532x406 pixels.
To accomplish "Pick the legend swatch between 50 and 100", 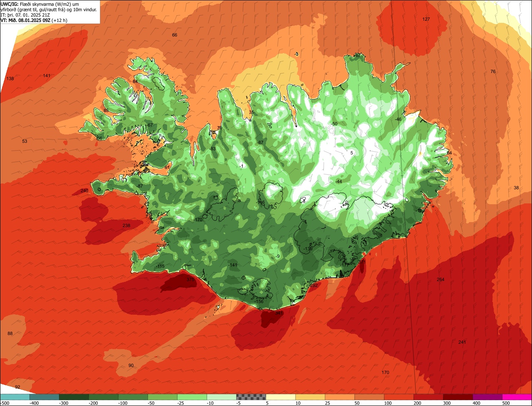I will pos(369,397).
